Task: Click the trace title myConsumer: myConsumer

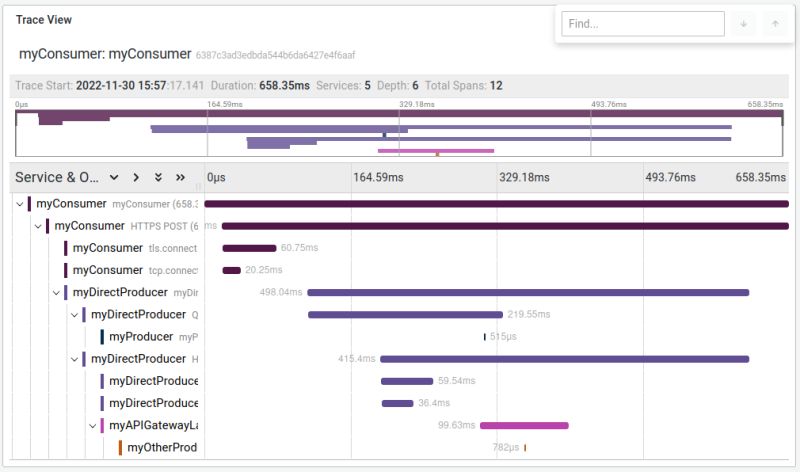Action: tap(105, 54)
